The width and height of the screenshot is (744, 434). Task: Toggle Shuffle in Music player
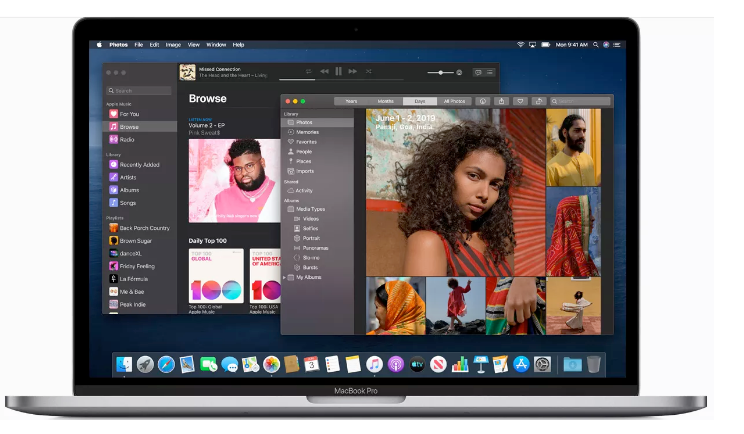pos(368,71)
